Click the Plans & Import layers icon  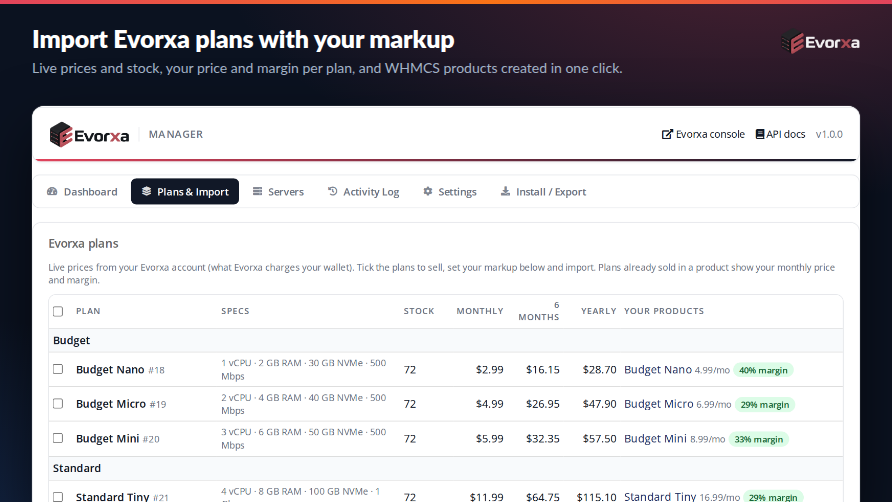click(146, 191)
